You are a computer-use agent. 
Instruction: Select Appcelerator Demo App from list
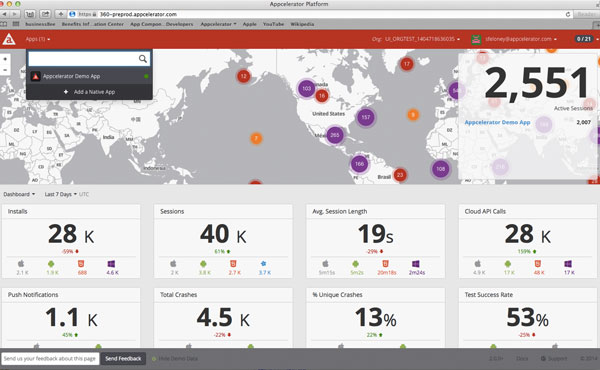tap(89, 76)
